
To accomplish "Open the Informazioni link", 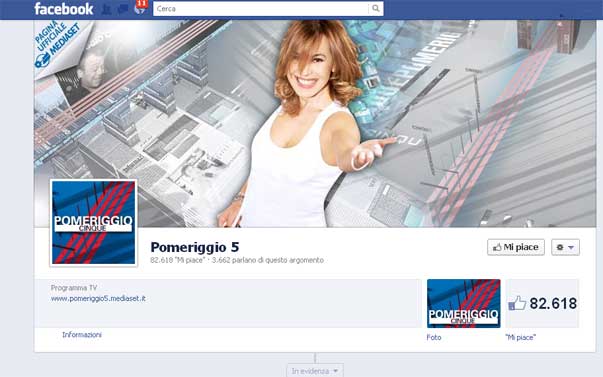I will pos(82,335).
